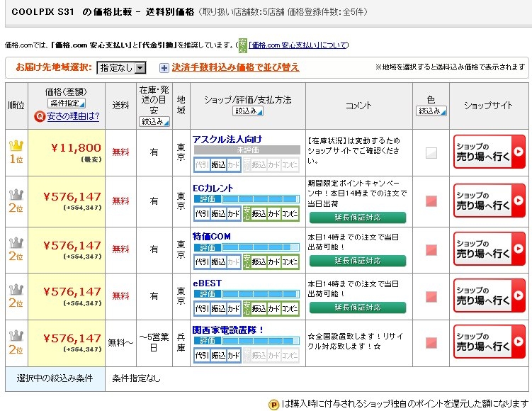
Task: Click the 無料 shipping text for アスクル法人向け
Action: click(120, 152)
